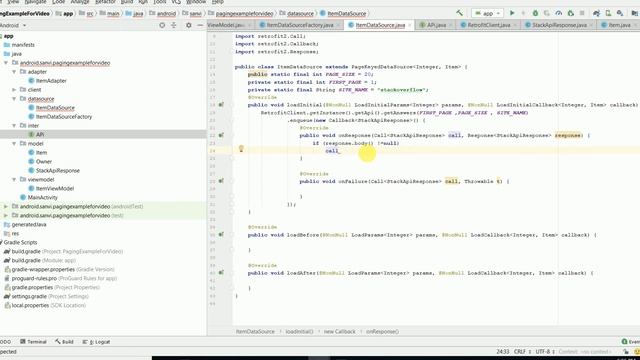Expand the client package
The height and width of the screenshot is (360, 640).
(x=14, y=90)
